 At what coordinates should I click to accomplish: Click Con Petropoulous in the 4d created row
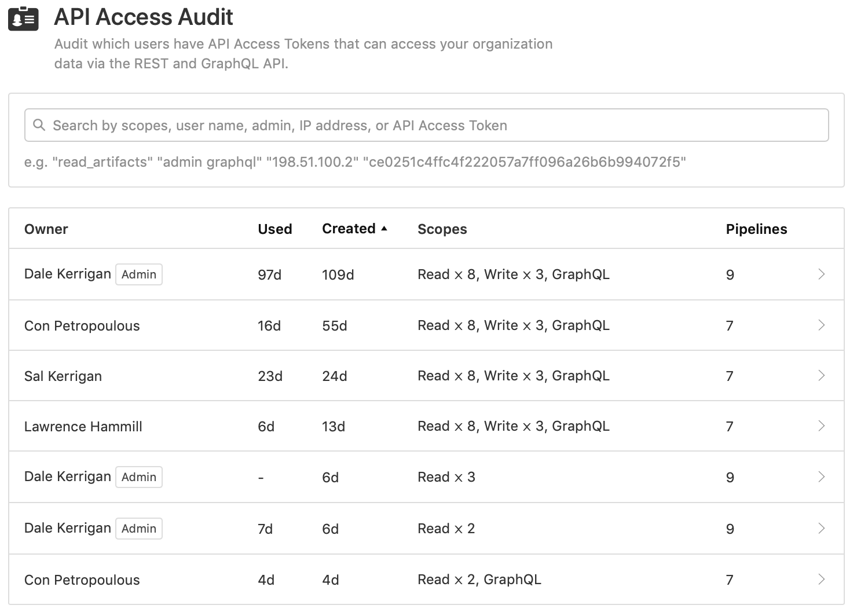[82, 580]
